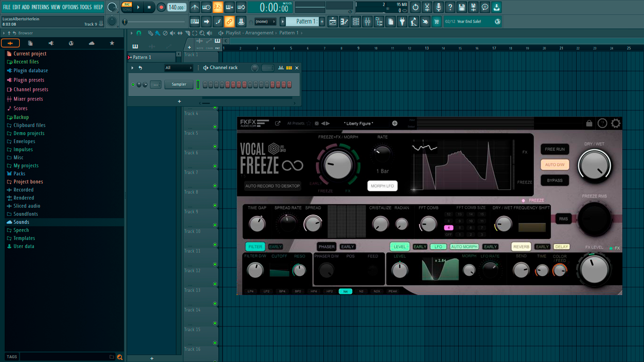Click the shopping cart icon in the toolbar
Viewport: 644px width, 362px height.
437,22
